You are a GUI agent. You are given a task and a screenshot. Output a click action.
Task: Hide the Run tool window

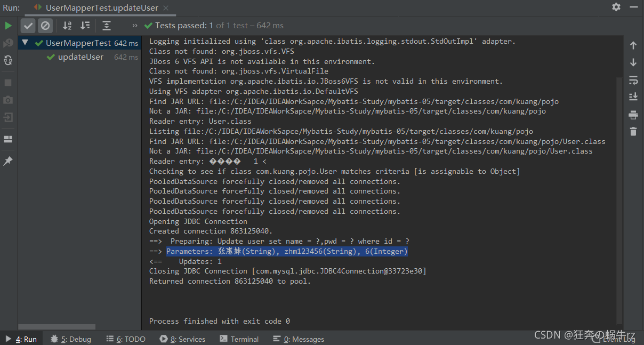point(633,7)
